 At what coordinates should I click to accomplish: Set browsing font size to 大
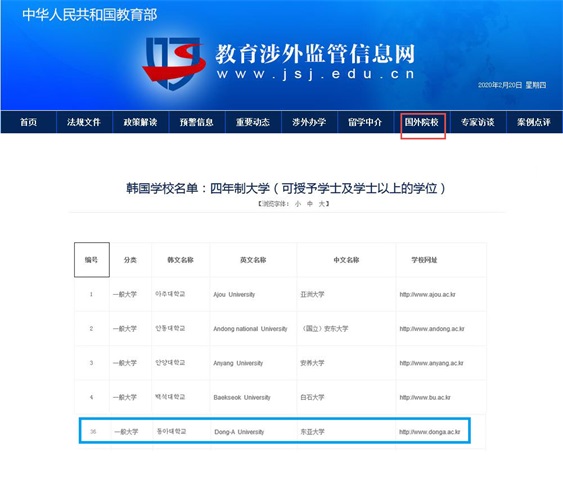[322, 204]
